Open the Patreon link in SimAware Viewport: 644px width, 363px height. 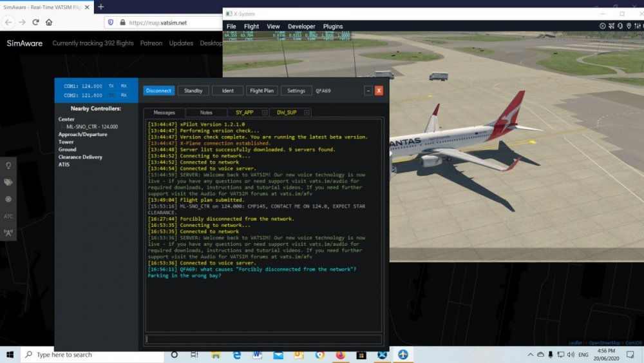pos(151,43)
